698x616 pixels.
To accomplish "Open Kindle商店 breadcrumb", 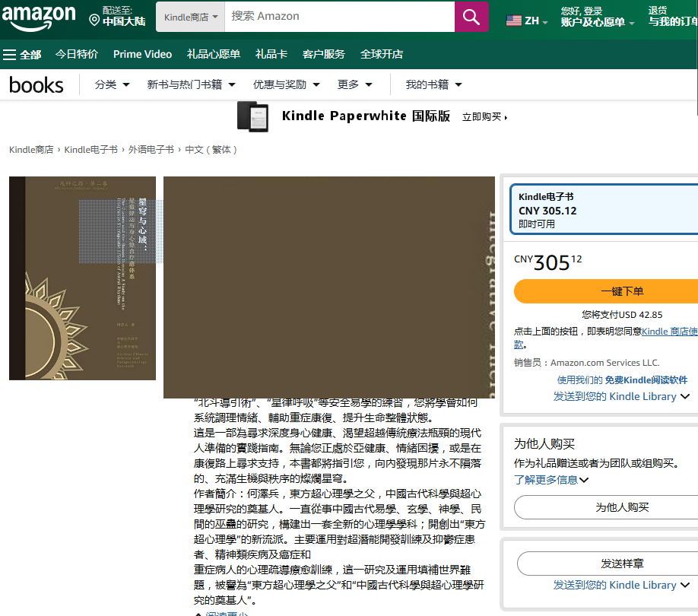I will click(31, 150).
